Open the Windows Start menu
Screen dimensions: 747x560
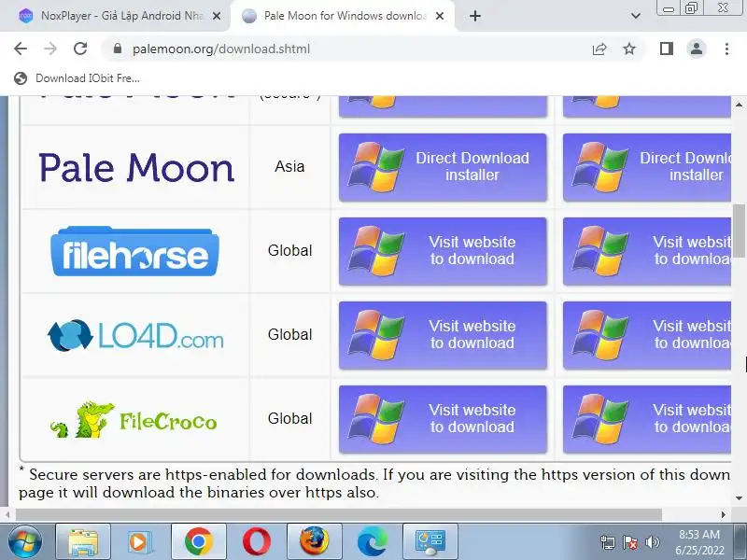click(x=25, y=541)
